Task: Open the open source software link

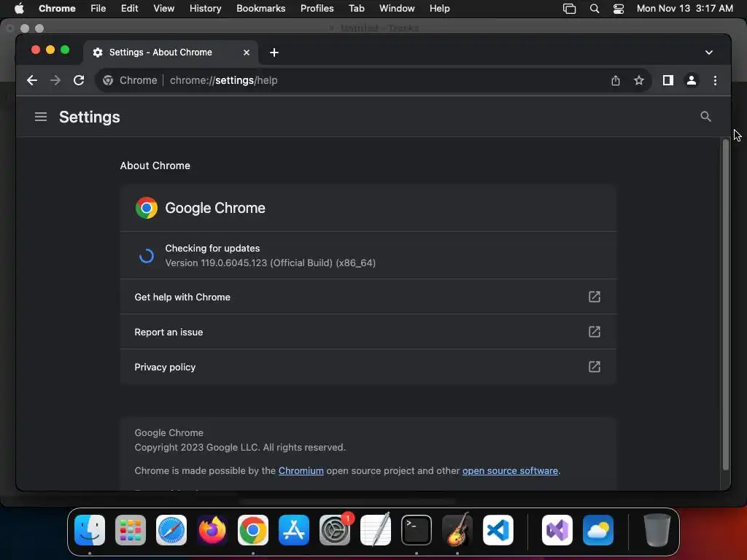Action: point(510,470)
